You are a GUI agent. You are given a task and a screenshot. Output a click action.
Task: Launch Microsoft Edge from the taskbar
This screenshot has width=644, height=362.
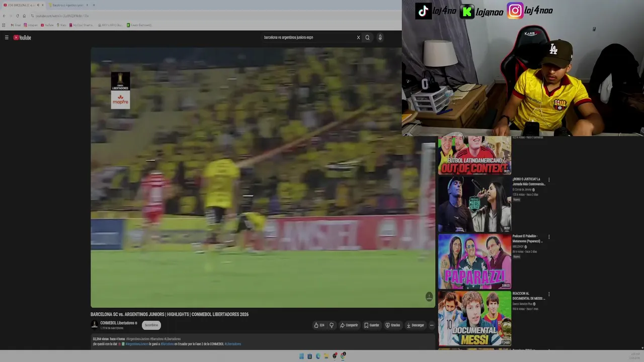318,356
